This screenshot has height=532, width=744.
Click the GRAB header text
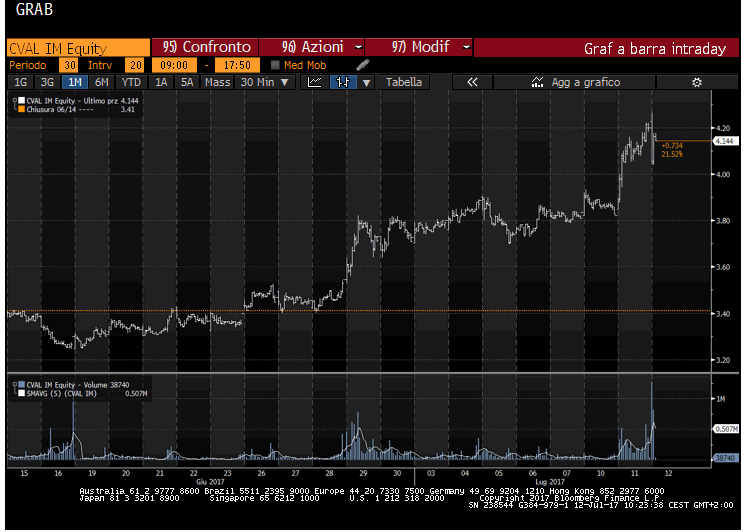click(x=34, y=9)
